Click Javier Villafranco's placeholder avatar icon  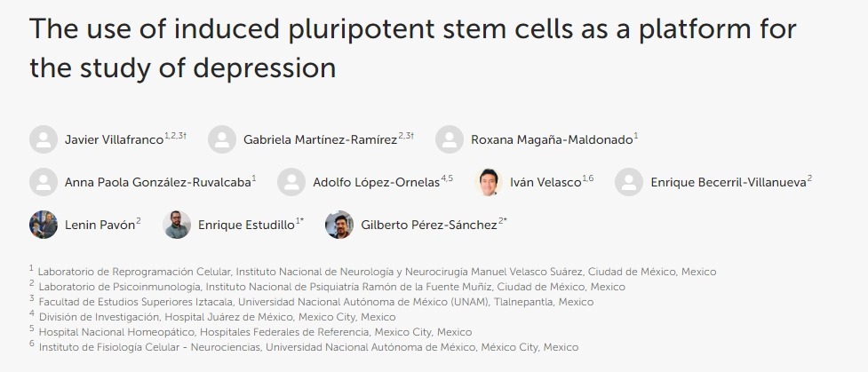[x=44, y=139]
